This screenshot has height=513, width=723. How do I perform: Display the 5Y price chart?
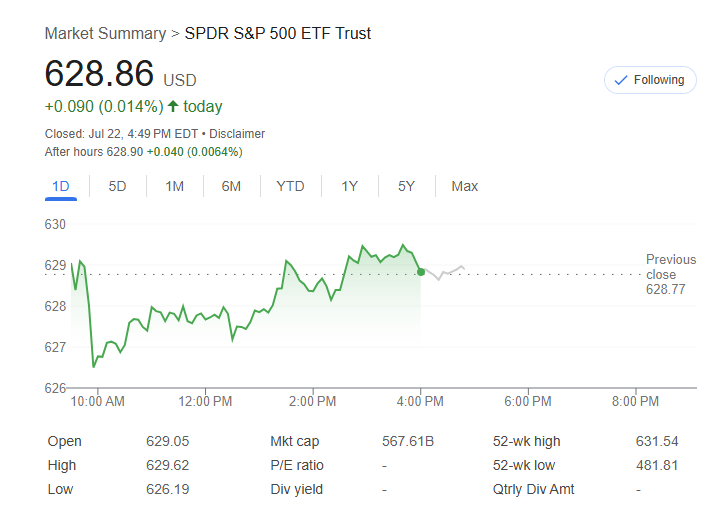pyautogui.click(x=406, y=186)
